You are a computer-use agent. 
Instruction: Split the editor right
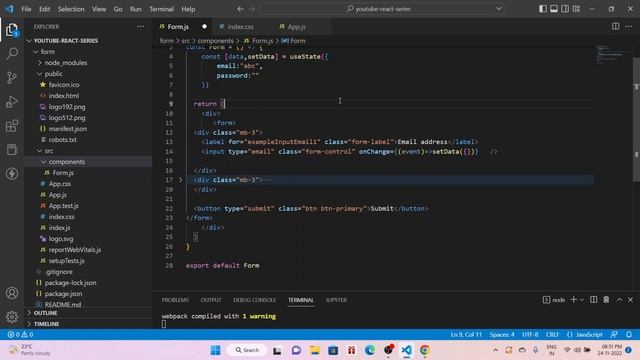tap(615, 27)
